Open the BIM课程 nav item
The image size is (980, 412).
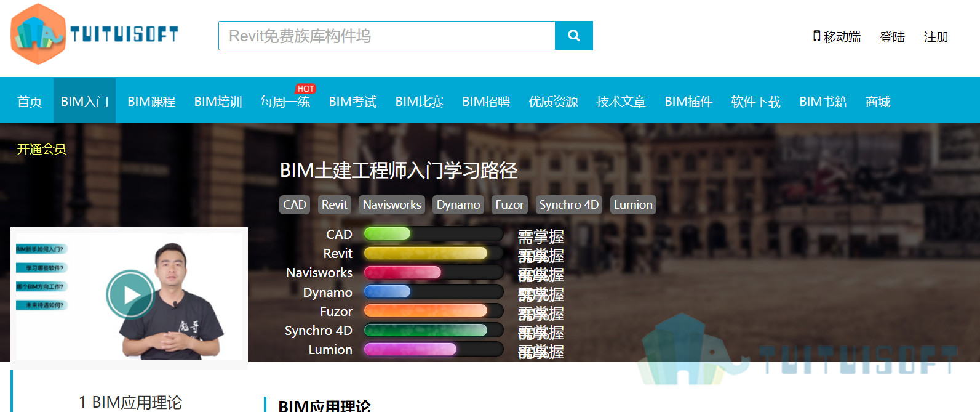click(x=151, y=101)
